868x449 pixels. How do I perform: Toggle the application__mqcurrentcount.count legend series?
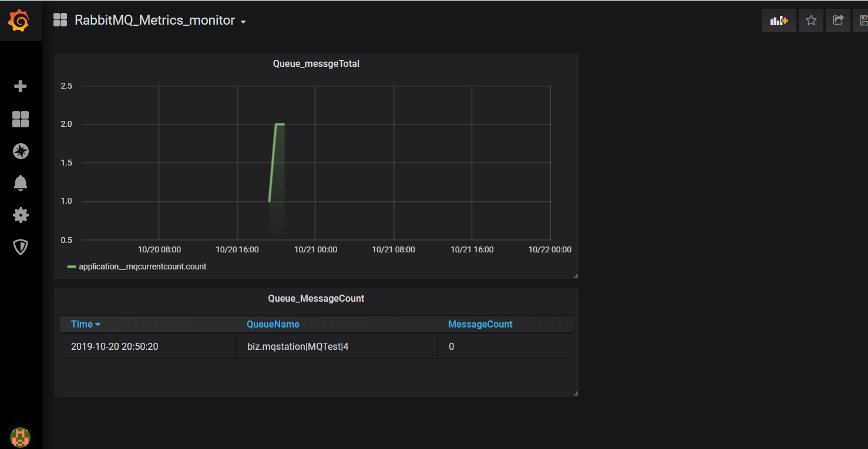pyautogui.click(x=143, y=266)
